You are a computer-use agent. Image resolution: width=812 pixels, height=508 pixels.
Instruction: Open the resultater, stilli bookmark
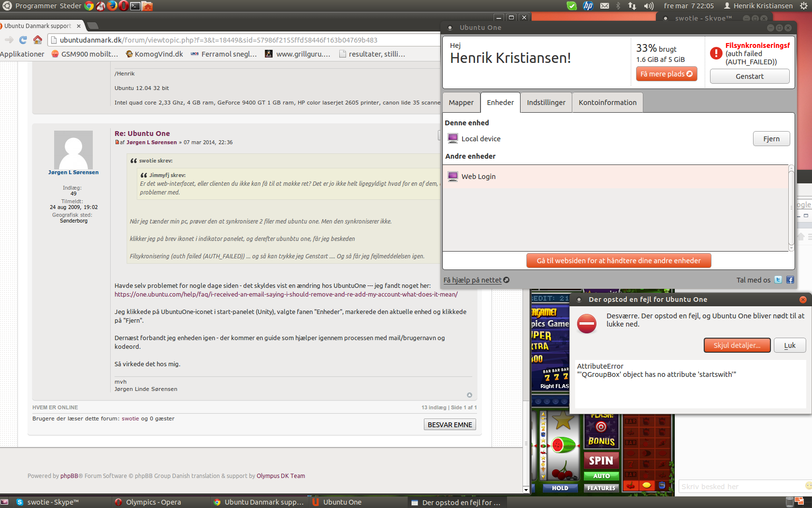pyautogui.click(x=372, y=54)
